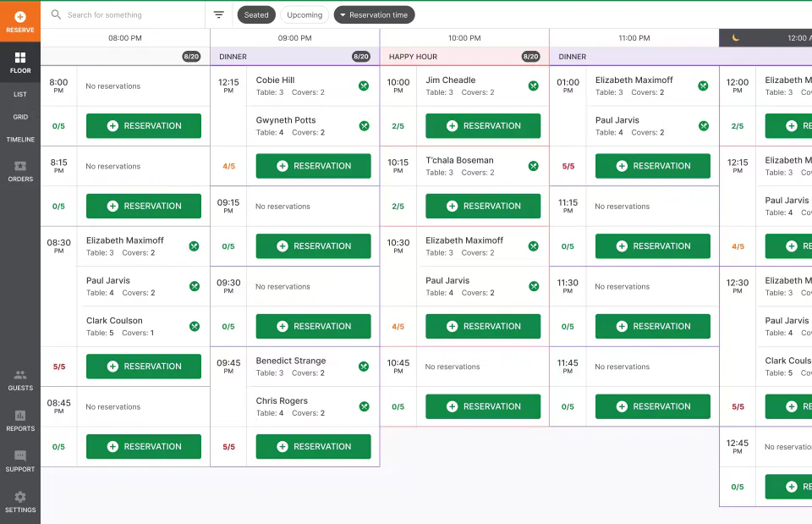The image size is (812, 524).
Task: Switch to Grid view in sidebar
Action: pos(20,117)
